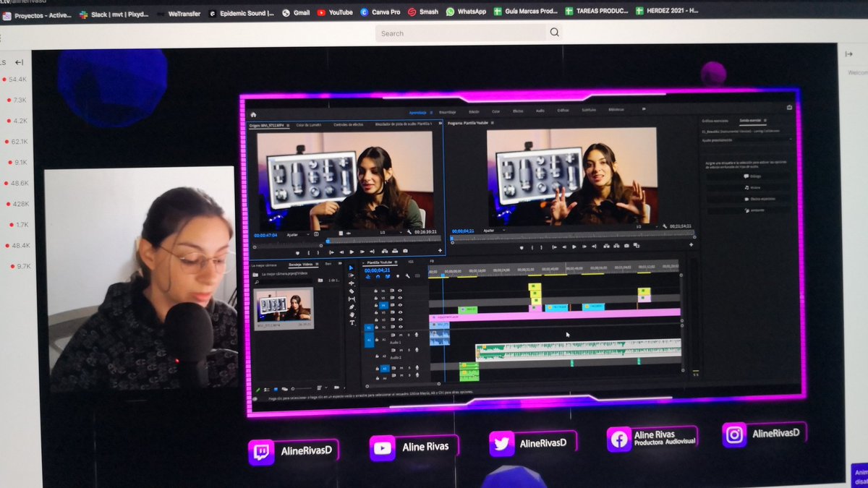The width and height of the screenshot is (868, 488).
Task: Mute audio track A3
Action: (401, 368)
